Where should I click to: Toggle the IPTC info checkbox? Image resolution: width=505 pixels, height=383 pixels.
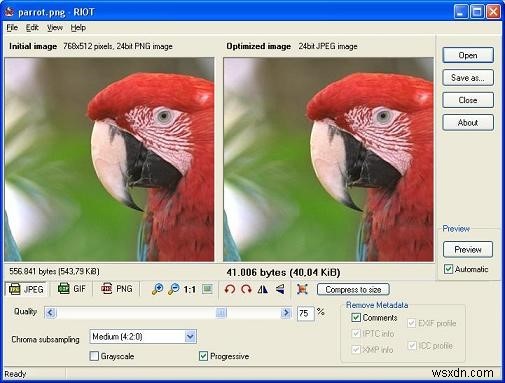[356, 333]
